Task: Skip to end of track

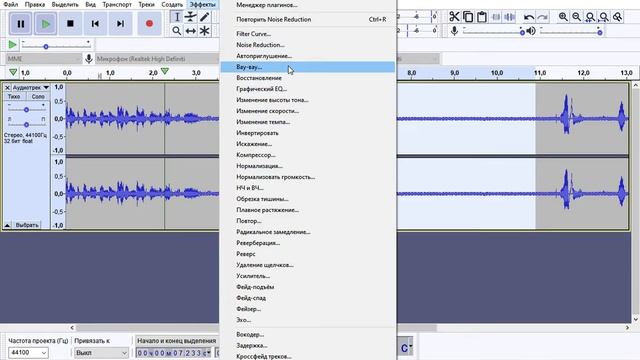Action: [x=120, y=24]
